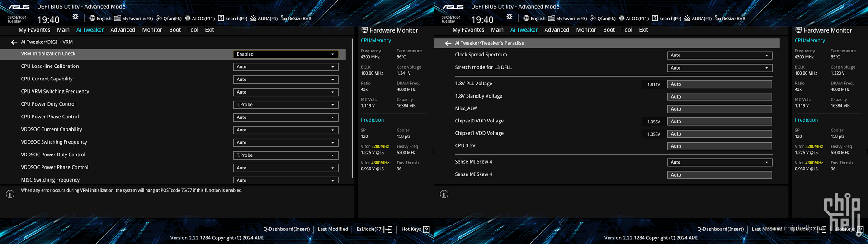Expand CPU Current Capability dropdown
The height and width of the screenshot is (244, 868).
coord(286,80)
